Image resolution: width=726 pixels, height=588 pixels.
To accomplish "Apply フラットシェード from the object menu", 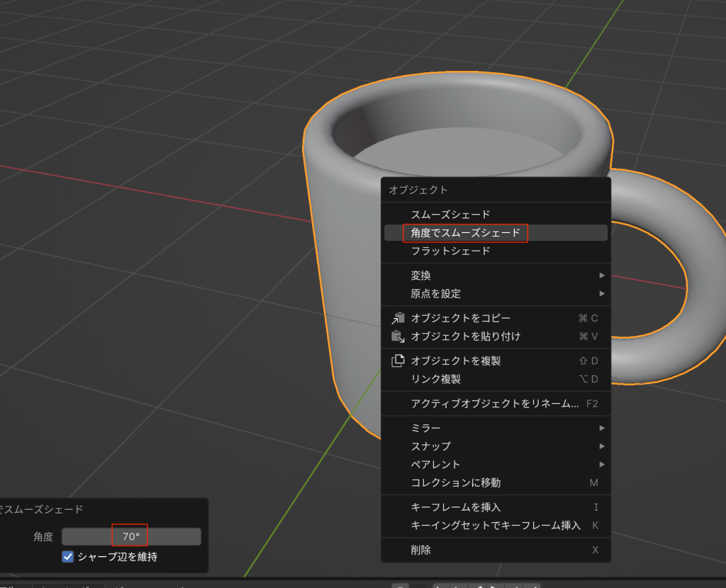I will tap(450, 251).
